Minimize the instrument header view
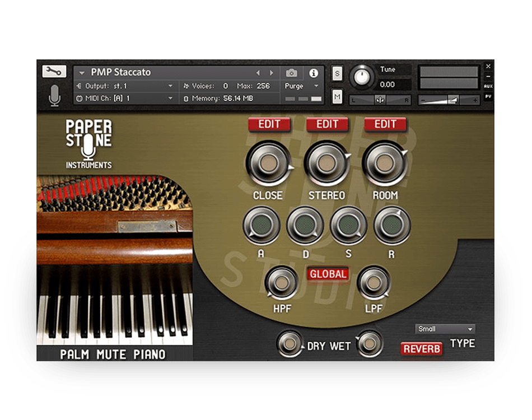532x420 pixels. (x=488, y=76)
